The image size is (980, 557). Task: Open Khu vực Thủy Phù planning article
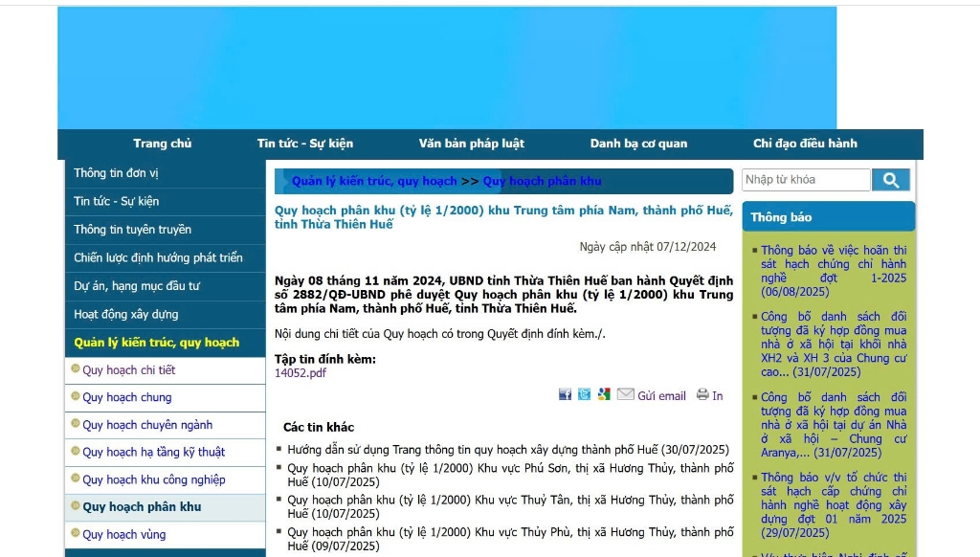coord(510,539)
